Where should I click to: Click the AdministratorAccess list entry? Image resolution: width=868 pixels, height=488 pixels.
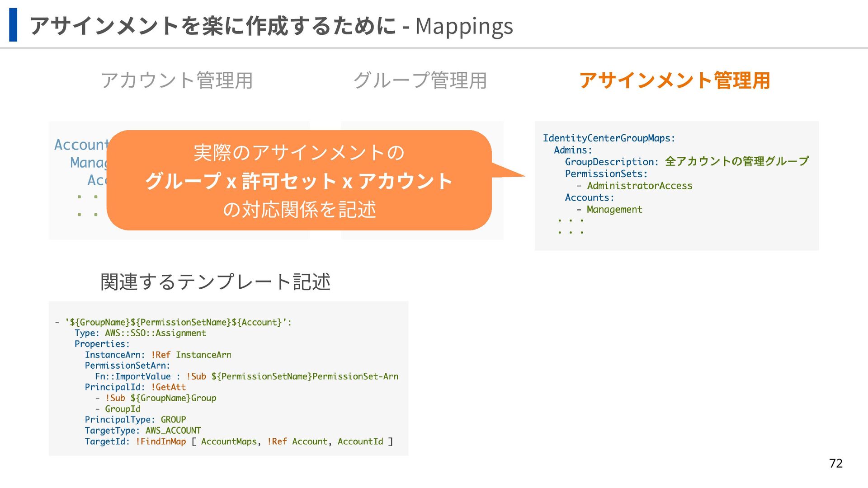[639, 186]
